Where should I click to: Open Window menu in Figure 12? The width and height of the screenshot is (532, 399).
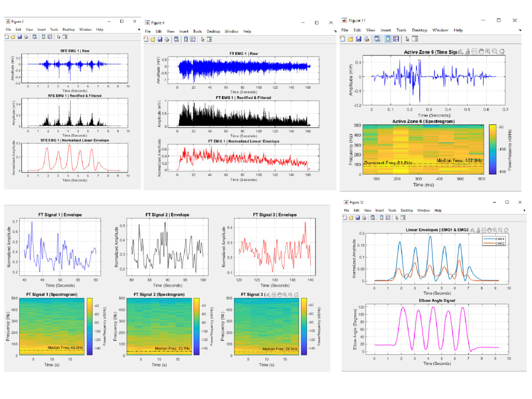(423, 210)
